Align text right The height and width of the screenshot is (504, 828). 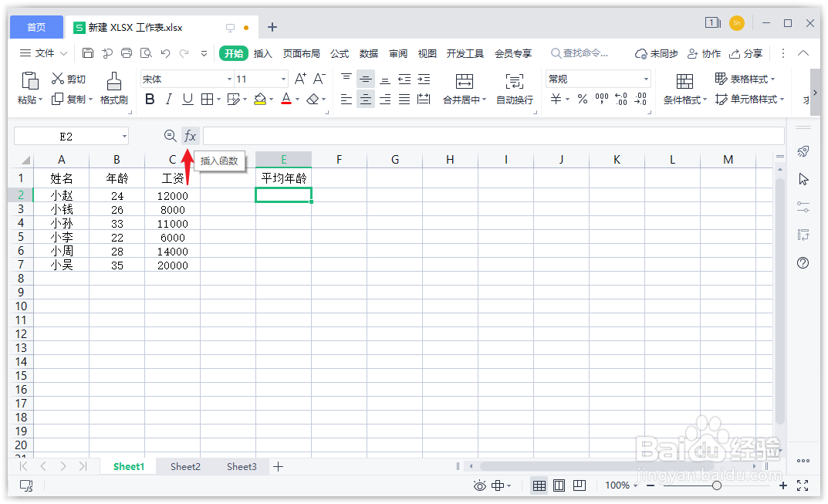[x=385, y=99]
